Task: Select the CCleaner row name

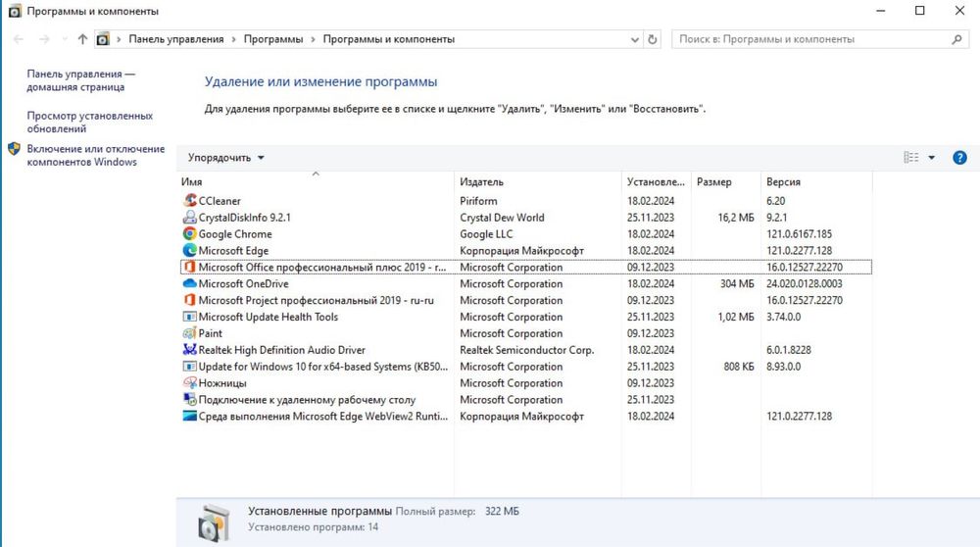Action: coord(220,201)
